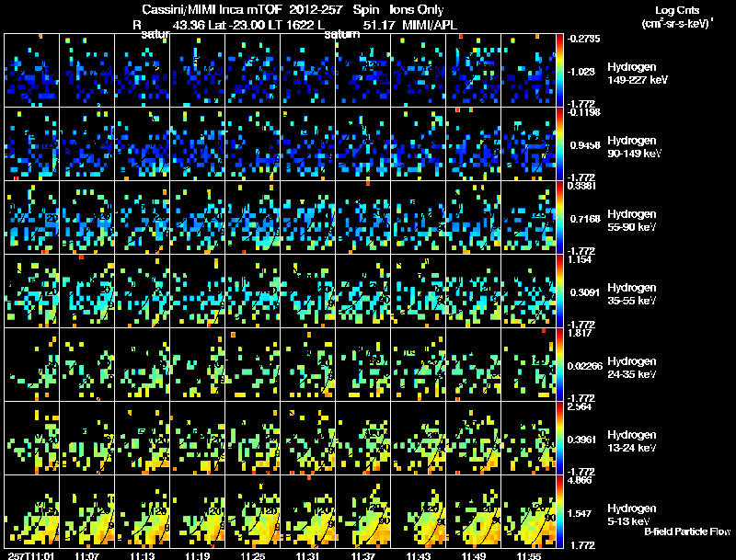This screenshot has height=560, width=736.
Task: Click the 'Hydrogen 35-55 keV' row label
Action: 632,294
